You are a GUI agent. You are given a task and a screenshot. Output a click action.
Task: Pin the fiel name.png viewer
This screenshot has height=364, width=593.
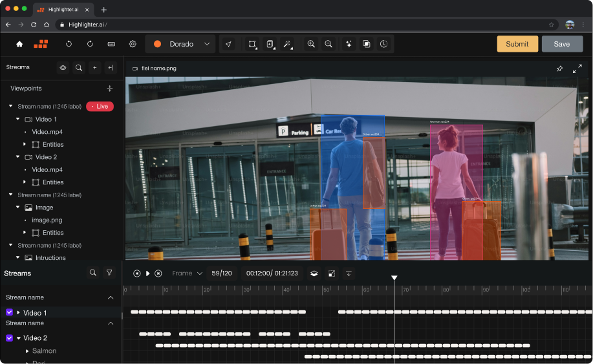tap(560, 69)
